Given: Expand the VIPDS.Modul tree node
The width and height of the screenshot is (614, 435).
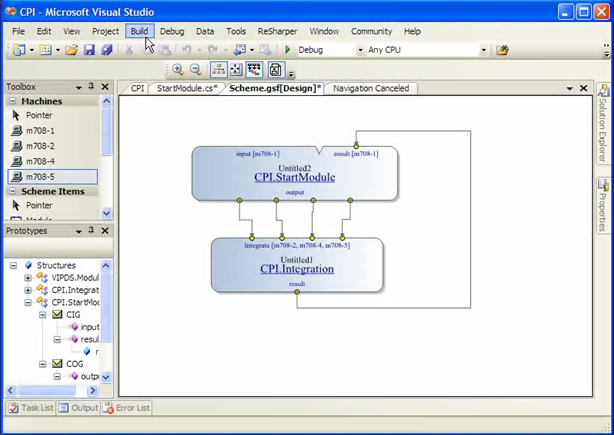Looking at the screenshot, I should 28,278.
